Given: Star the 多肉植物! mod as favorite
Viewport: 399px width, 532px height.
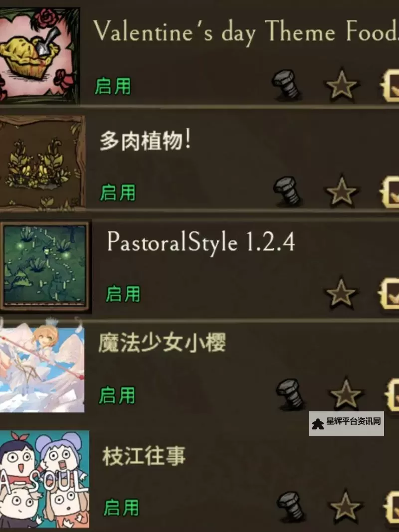Looking at the screenshot, I should 341,191.
